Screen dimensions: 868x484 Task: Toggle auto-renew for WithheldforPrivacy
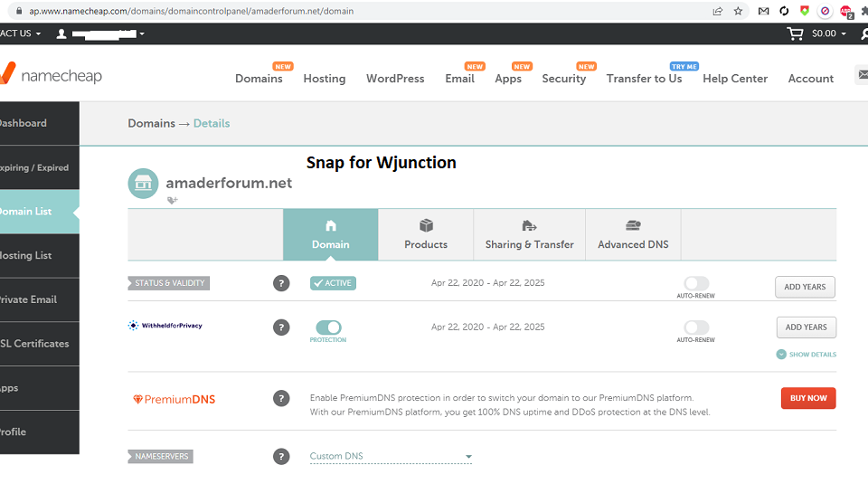coord(696,327)
